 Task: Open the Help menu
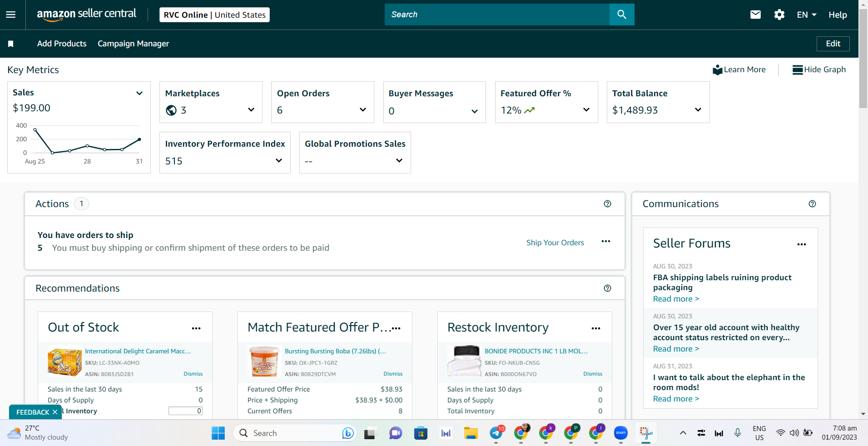pyautogui.click(x=838, y=15)
